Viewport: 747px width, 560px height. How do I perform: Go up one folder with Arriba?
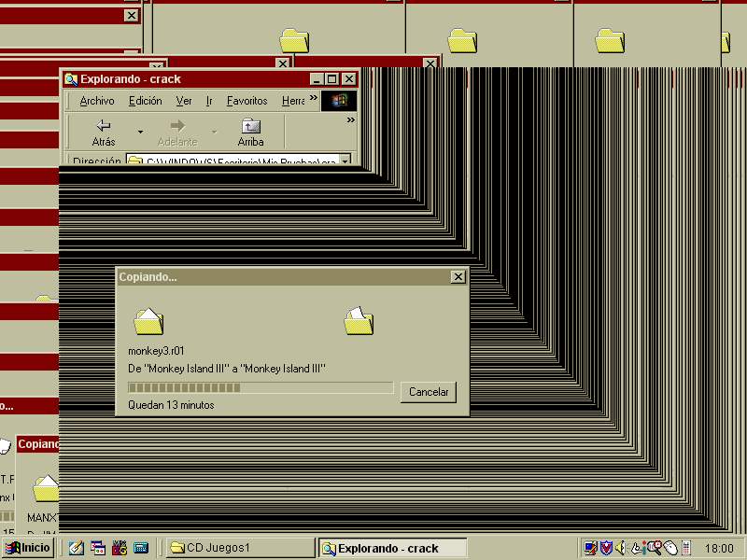[x=250, y=133]
